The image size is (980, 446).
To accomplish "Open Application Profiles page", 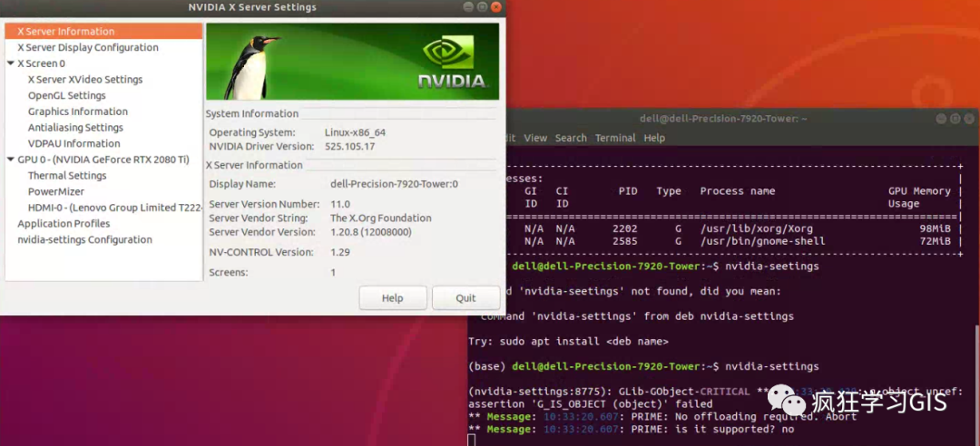I will point(64,224).
